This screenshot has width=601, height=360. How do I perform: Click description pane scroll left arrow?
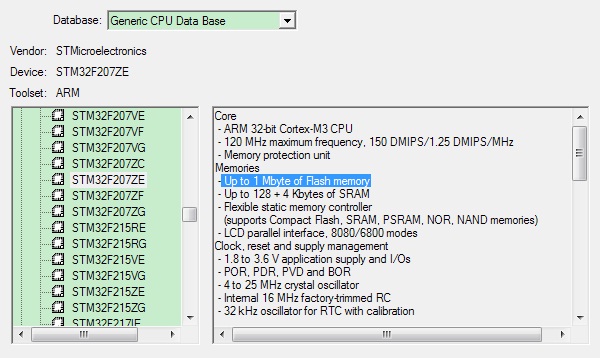pos(222,334)
